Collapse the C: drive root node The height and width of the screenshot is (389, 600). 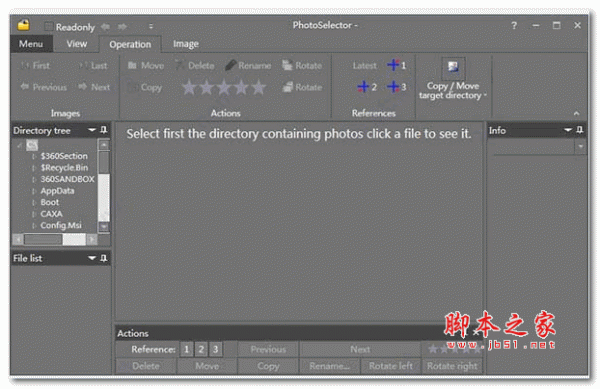(x=20, y=145)
